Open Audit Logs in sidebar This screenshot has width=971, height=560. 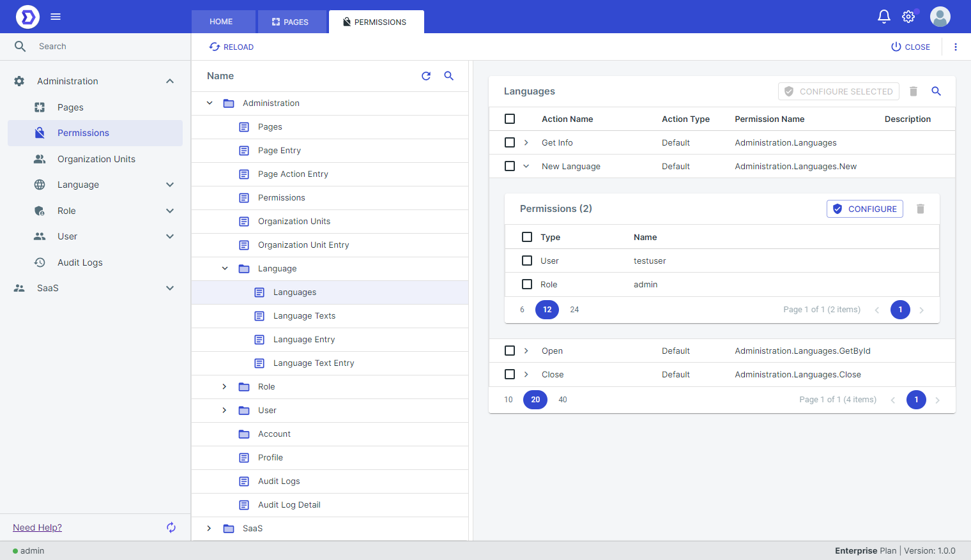tap(95, 262)
